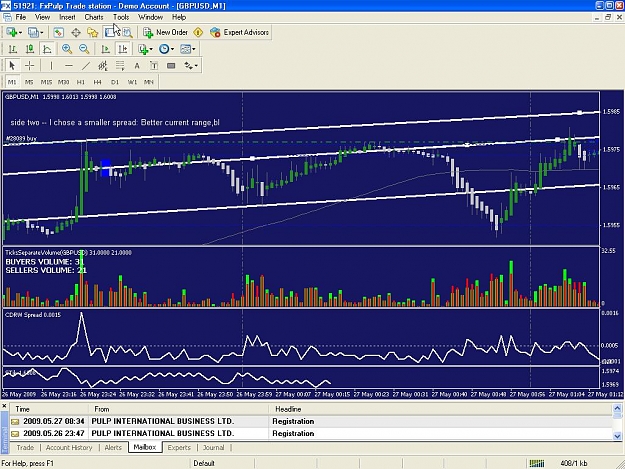Viewport: 625px width, 469px height.
Task: Click the New Order button
Action: (x=166, y=32)
